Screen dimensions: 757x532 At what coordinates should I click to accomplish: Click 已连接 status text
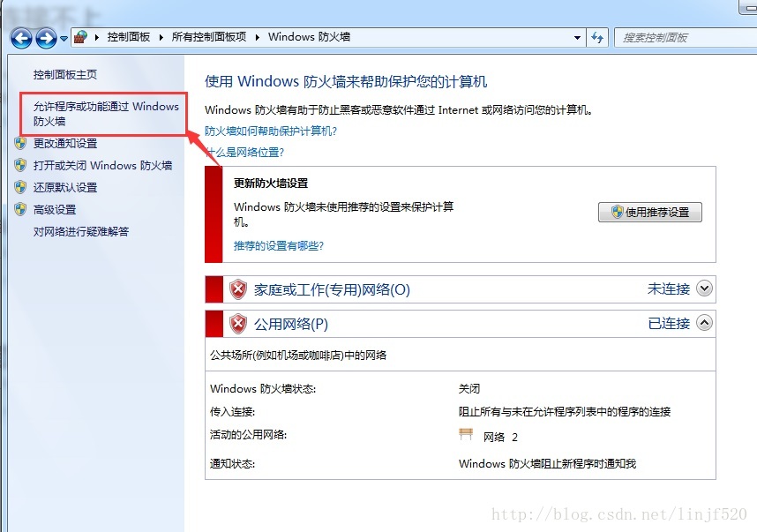[669, 323]
